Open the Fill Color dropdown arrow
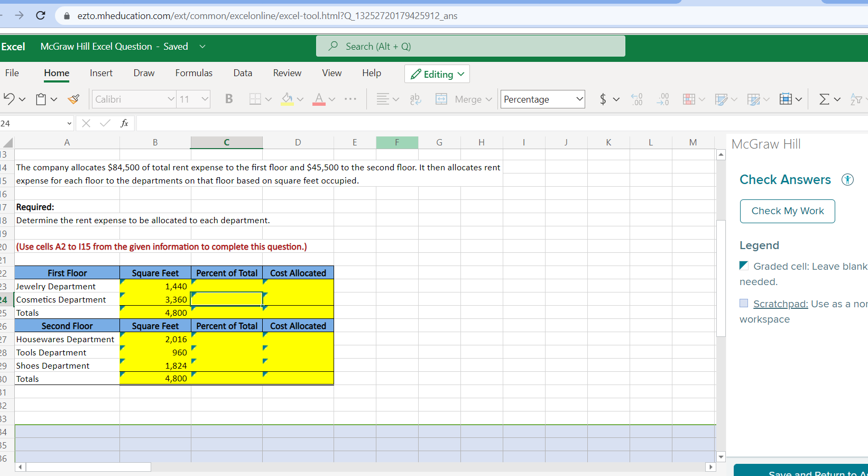The height and width of the screenshot is (476, 868). (x=300, y=99)
